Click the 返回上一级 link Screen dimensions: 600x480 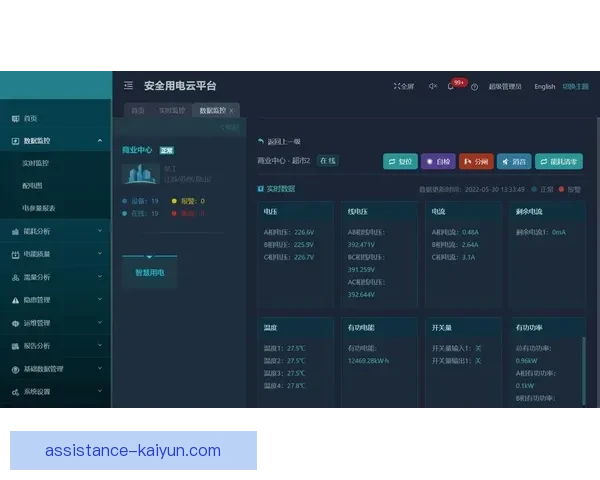click(x=284, y=142)
